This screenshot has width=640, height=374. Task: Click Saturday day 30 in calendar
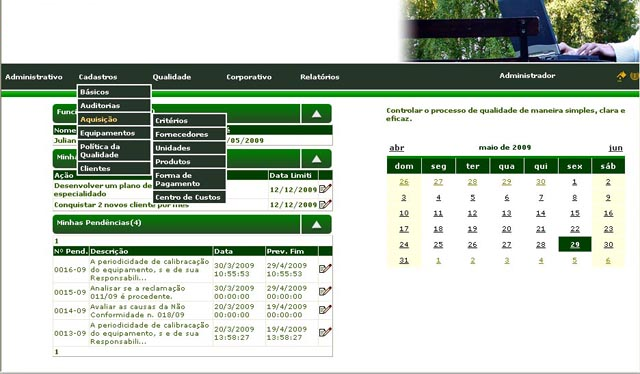pyautogui.click(x=608, y=245)
